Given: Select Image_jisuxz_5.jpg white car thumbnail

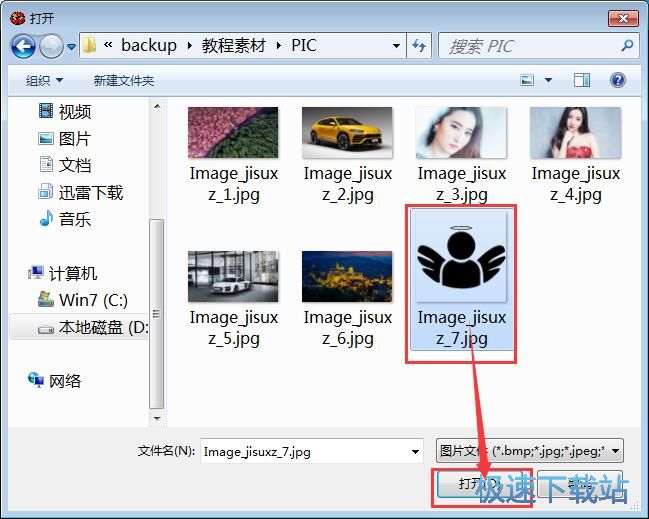Looking at the screenshot, I should coord(233,276).
